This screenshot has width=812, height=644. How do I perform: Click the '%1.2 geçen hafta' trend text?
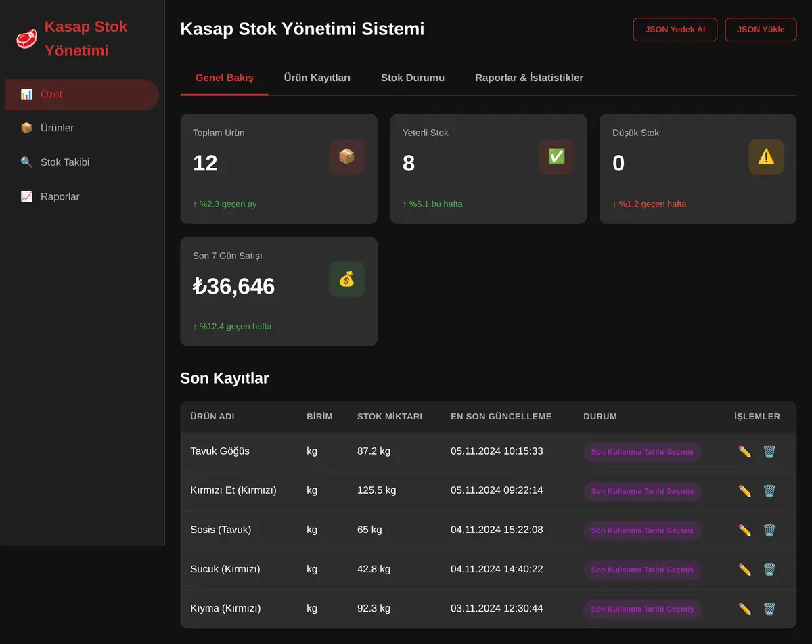coord(650,204)
